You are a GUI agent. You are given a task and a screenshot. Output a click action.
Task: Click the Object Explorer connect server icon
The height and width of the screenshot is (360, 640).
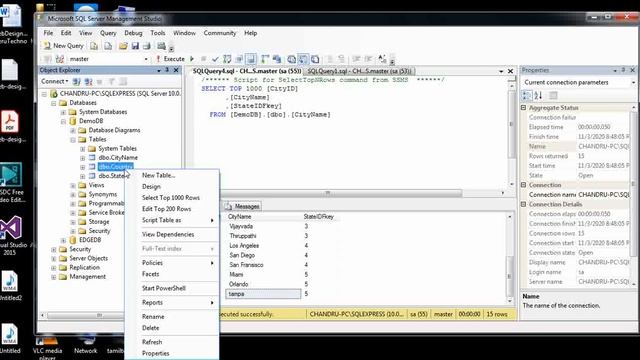pos(77,82)
